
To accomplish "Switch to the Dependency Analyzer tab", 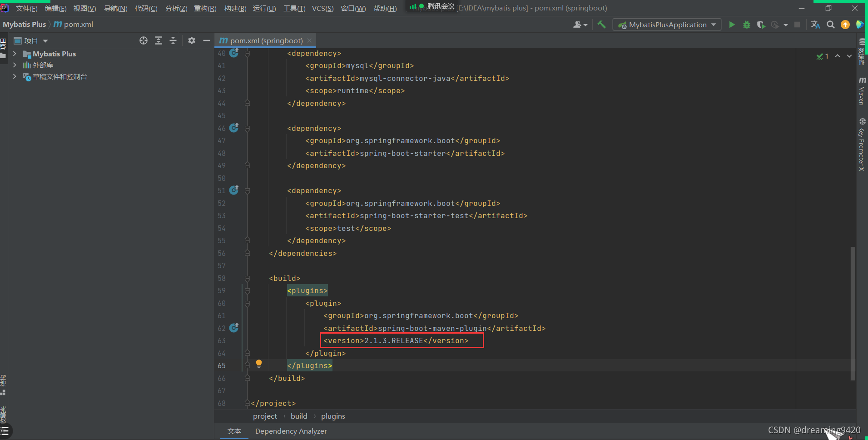I will (x=291, y=431).
